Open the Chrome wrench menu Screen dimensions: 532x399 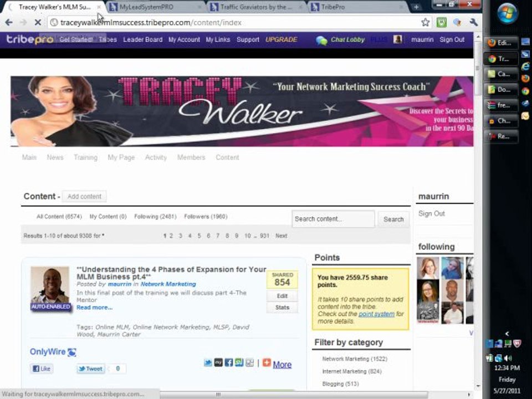[x=474, y=22]
